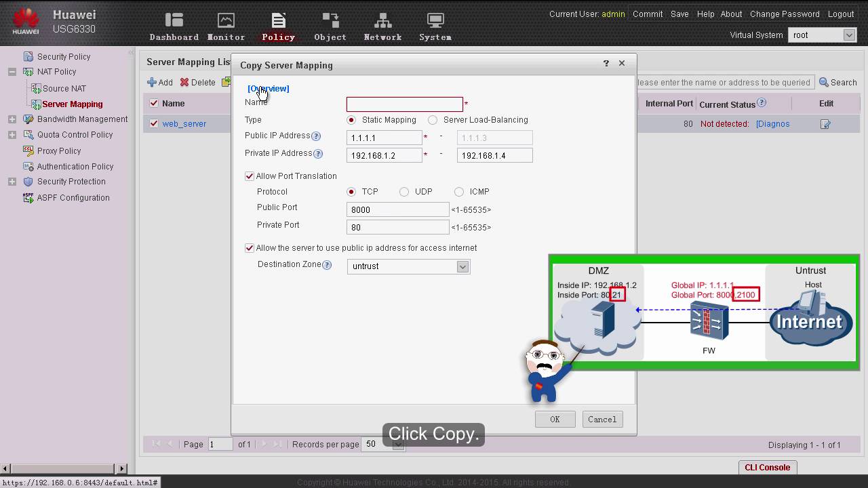Click the Public IP Address start field
The height and width of the screenshot is (488, 868).
tap(384, 138)
